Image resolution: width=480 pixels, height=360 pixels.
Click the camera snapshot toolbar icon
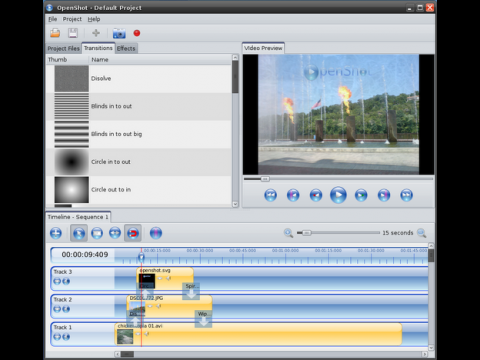[x=119, y=33]
